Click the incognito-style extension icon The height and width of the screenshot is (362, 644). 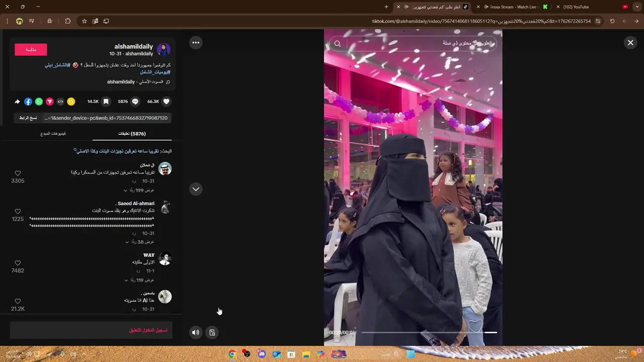click(49, 21)
